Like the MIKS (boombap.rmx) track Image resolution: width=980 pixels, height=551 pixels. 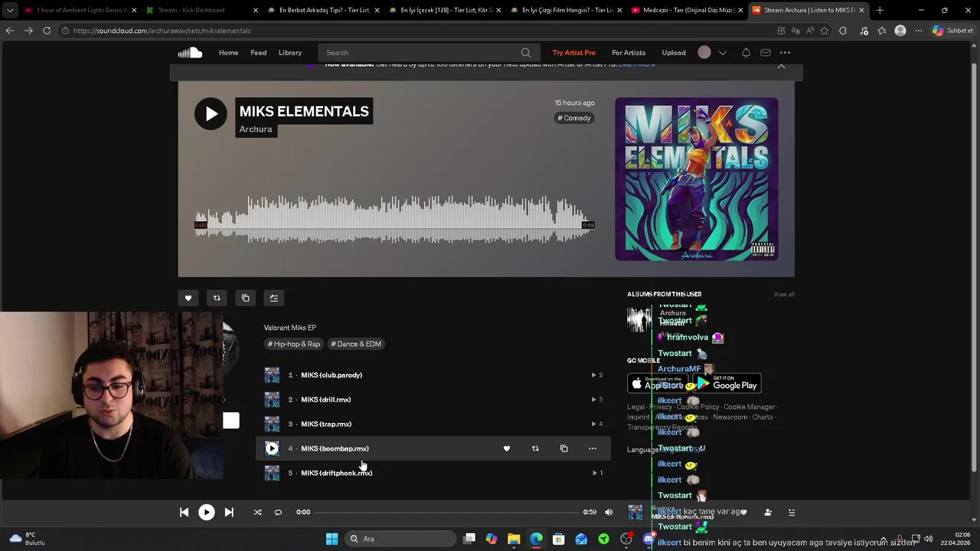click(x=506, y=448)
